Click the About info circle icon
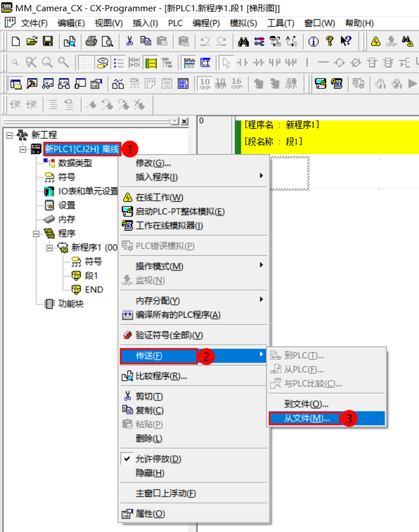419x532 pixels. click(313, 42)
